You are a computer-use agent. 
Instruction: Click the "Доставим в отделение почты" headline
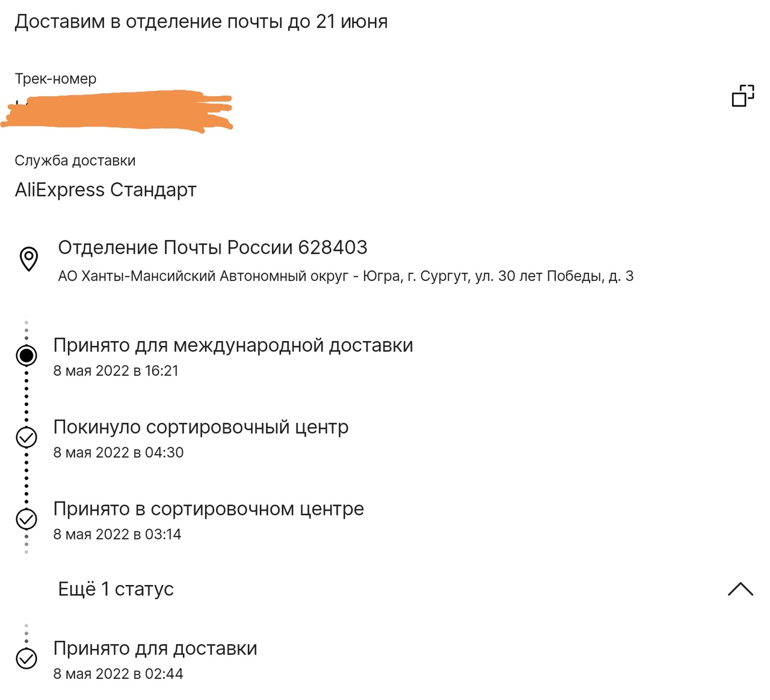point(201,22)
